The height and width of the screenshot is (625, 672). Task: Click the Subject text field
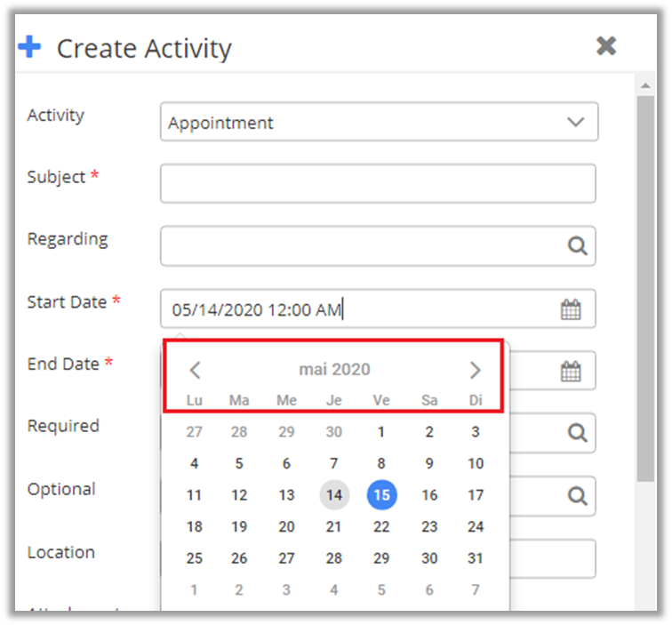pyautogui.click(x=378, y=184)
